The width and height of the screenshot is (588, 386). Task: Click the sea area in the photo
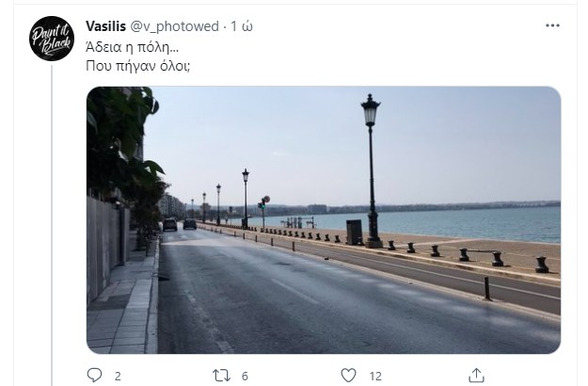pyautogui.click(x=470, y=224)
